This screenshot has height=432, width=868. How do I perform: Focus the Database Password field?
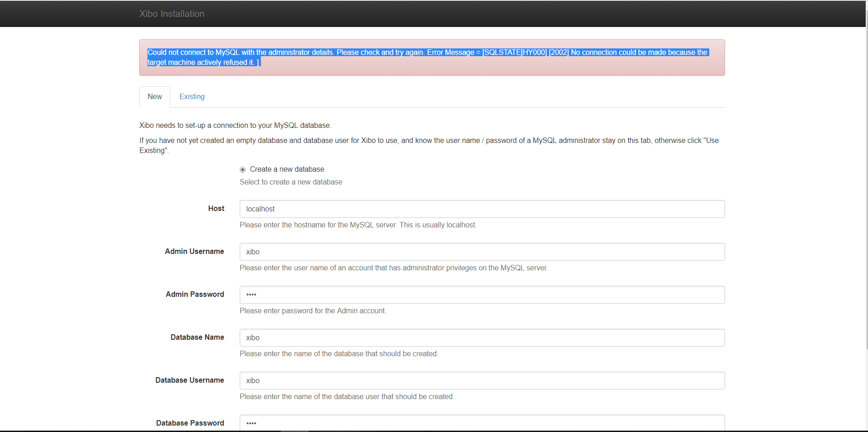click(482, 423)
